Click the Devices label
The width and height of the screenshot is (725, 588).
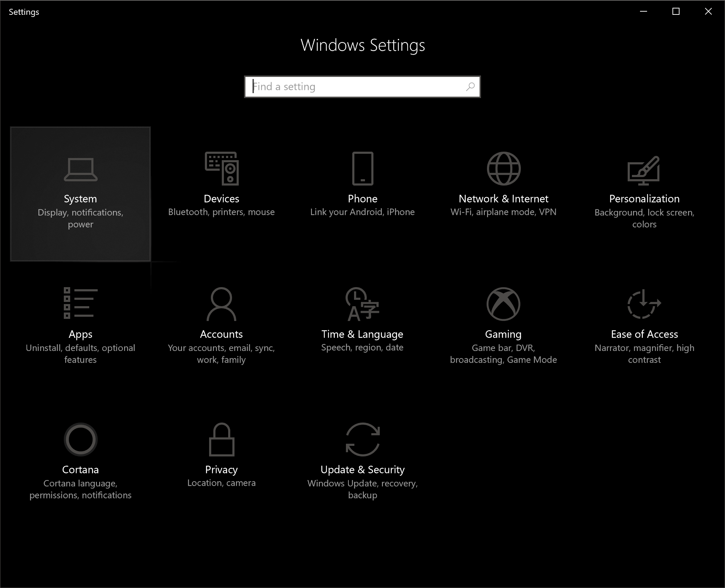pos(221,199)
